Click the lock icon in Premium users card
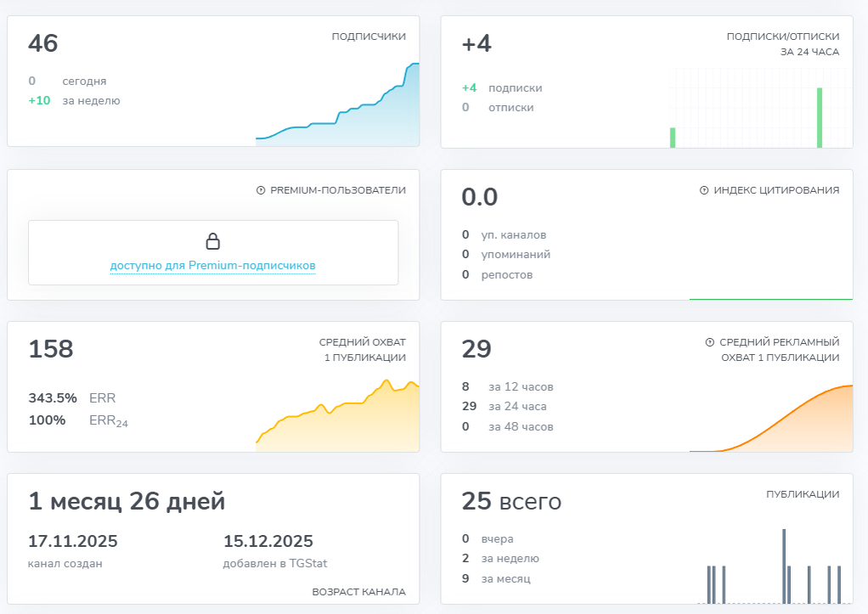The width and height of the screenshot is (868, 614). pos(213,241)
